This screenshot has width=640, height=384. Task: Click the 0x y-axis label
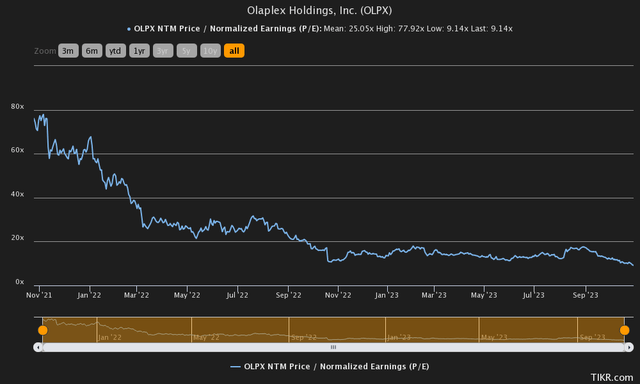coord(20,282)
